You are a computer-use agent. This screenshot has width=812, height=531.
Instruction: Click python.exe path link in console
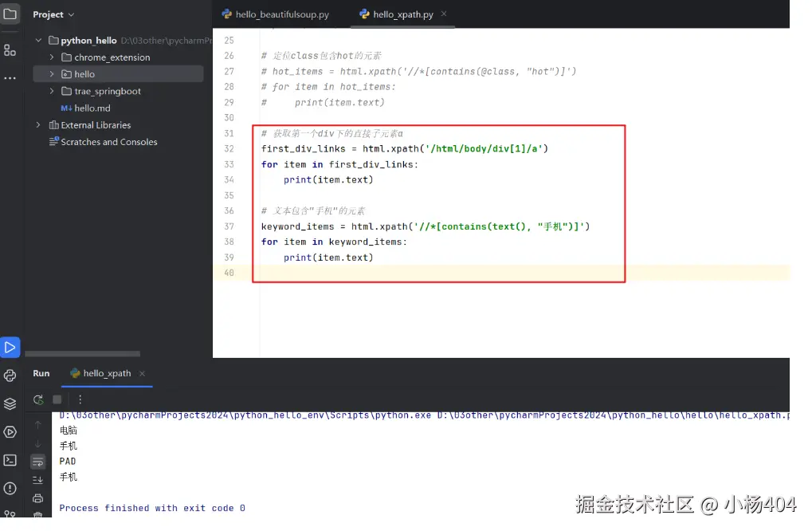[245, 415]
